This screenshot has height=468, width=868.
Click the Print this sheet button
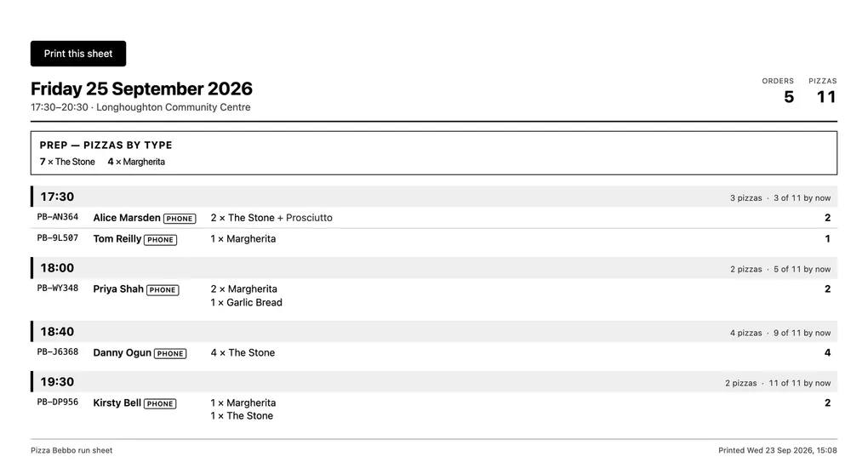click(x=78, y=54)
